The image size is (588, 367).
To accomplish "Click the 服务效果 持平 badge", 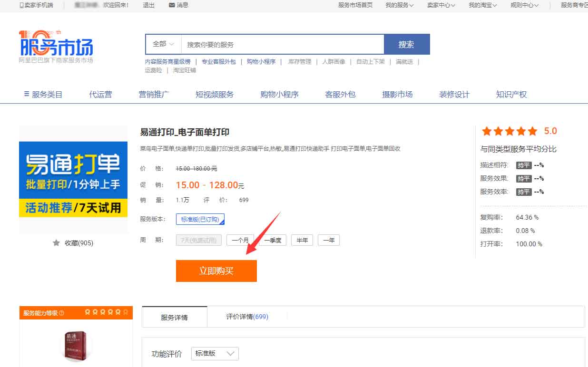I will [524, 179].
